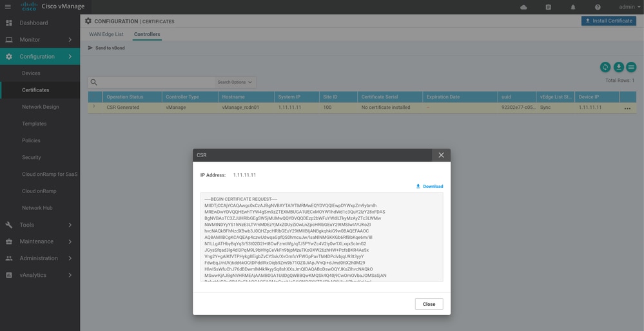The image size is (644, 331).
Task: Expand the vAnalytics menu chevron
Action: [70, 275]
